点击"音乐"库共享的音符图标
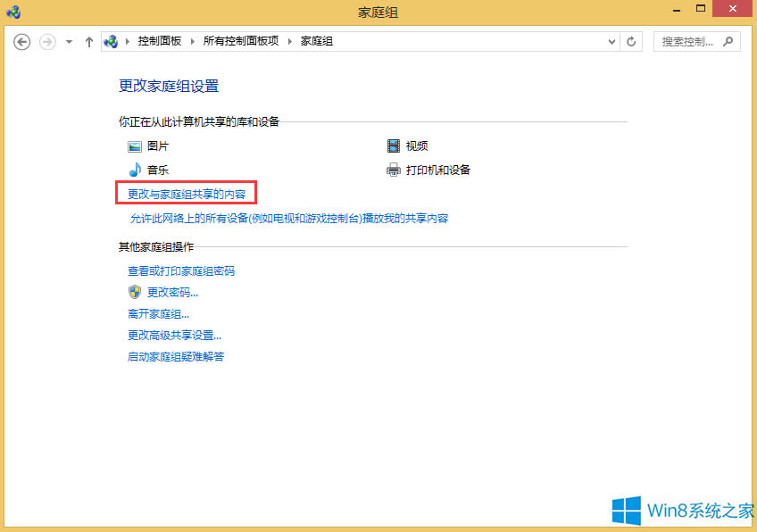The width and height of the screenshot is (757, 532). 134,170
